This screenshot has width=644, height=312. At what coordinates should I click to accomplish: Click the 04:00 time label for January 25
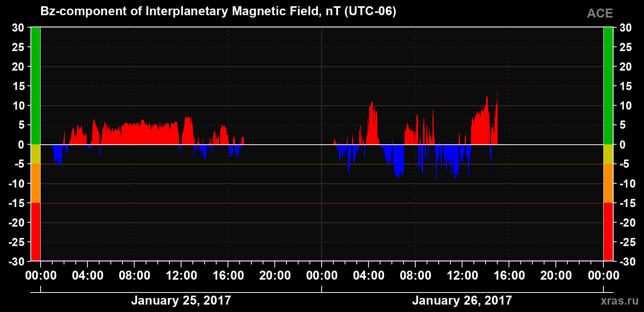87,276
